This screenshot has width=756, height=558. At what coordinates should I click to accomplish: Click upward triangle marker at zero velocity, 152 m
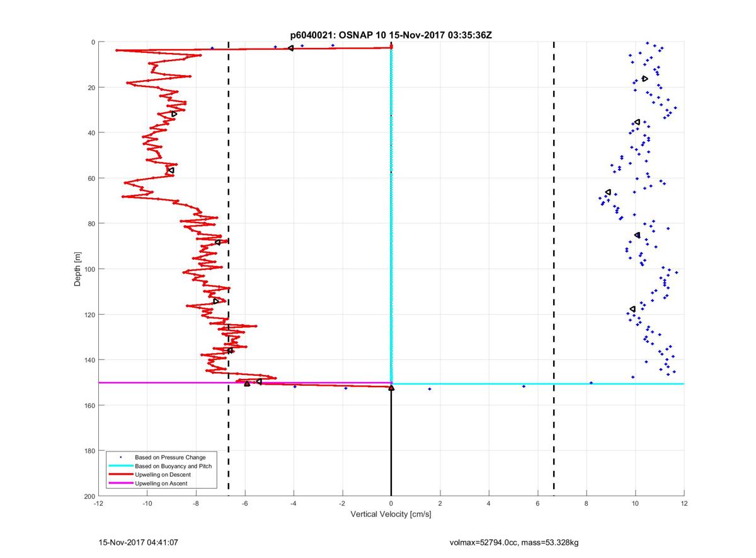coord(391,388)
